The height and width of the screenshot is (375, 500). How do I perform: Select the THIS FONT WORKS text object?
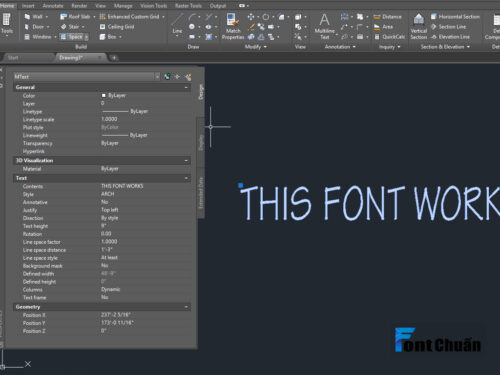pos(370,203)
